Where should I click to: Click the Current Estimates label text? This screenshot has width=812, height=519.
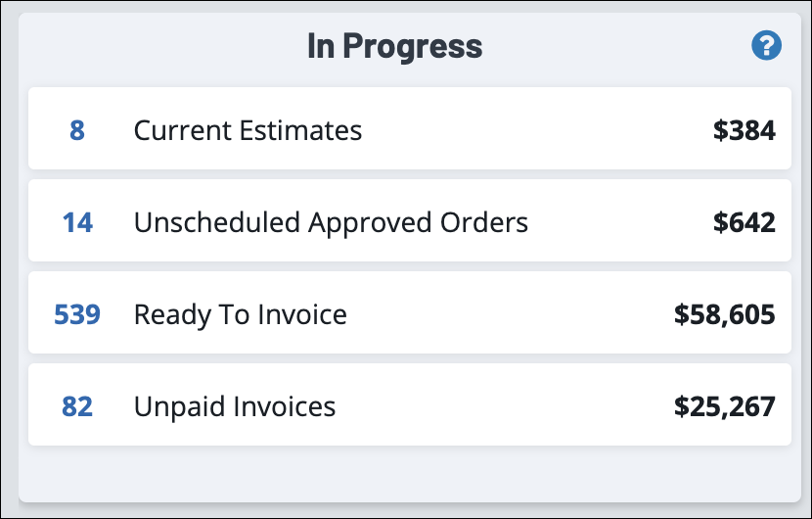[x=248, y=130]
